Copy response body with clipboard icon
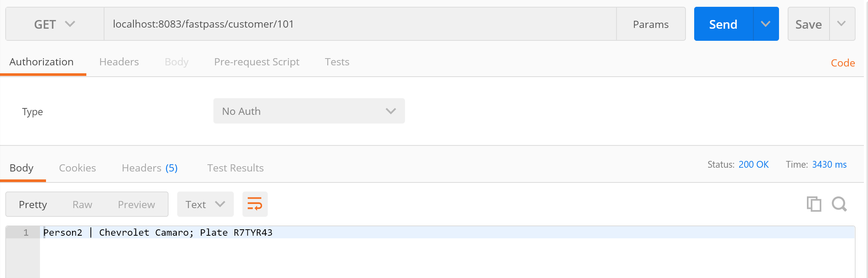The height and width of the screenshot is (278, 868). point(814,204)
